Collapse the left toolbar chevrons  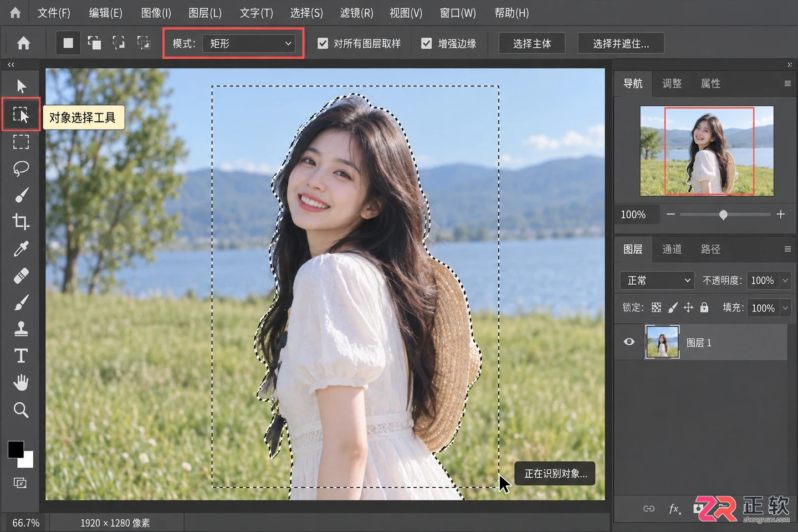[x=11, y=65]
